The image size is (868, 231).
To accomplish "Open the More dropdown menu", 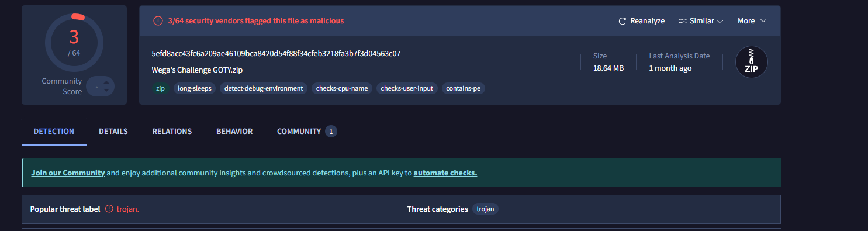I will pos(752,21).
